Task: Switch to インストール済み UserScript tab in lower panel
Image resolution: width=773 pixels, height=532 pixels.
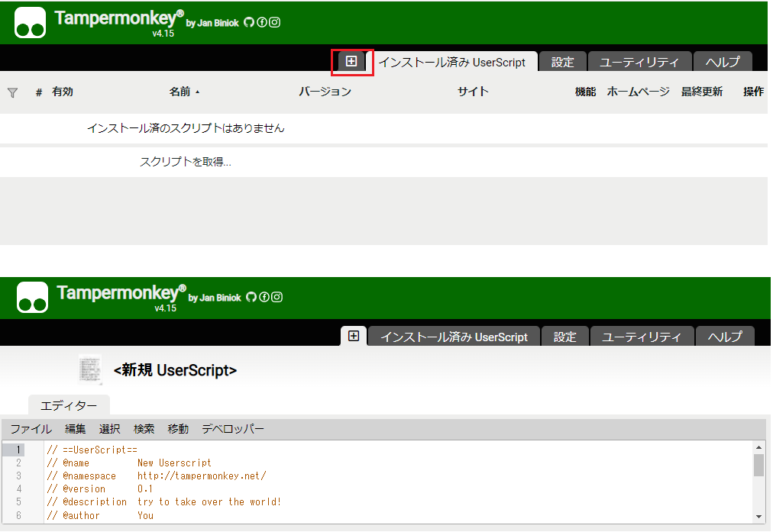Action: pos(454,337)
